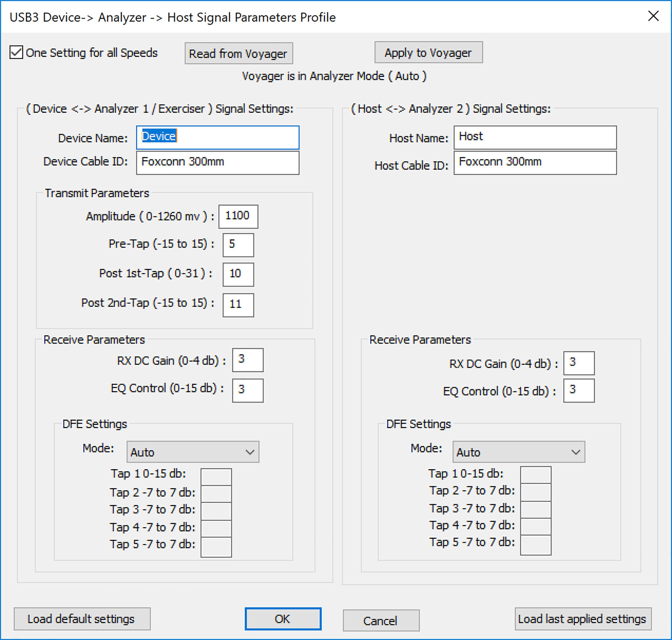The image size is (672, 640).
Task: Click the Post 2nd-Tap value field
Action: [x=238, y=305]
